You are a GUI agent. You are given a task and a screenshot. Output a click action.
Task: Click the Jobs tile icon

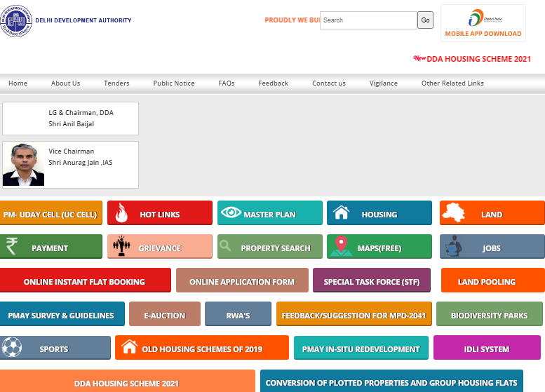[452, 246]
